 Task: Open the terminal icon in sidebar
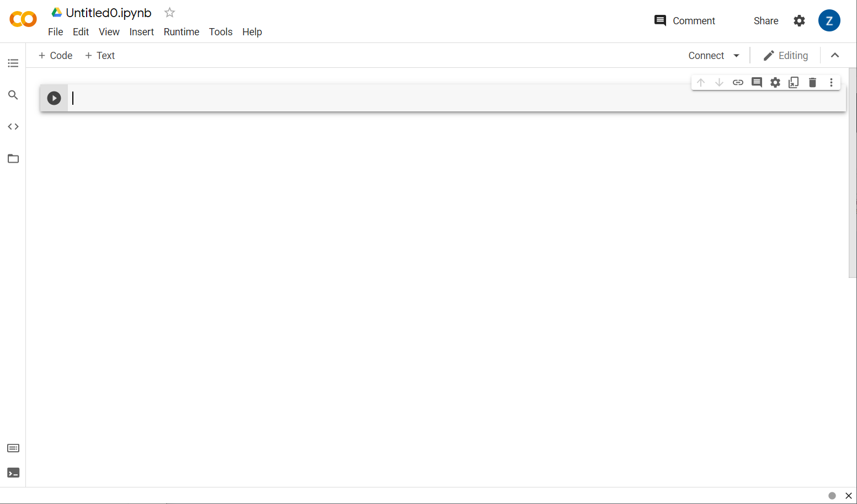(13, 473)
